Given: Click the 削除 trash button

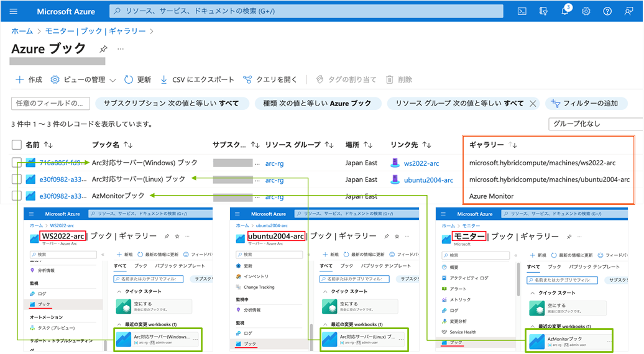Looking at the screenshot, I should (x=399, y=79).
